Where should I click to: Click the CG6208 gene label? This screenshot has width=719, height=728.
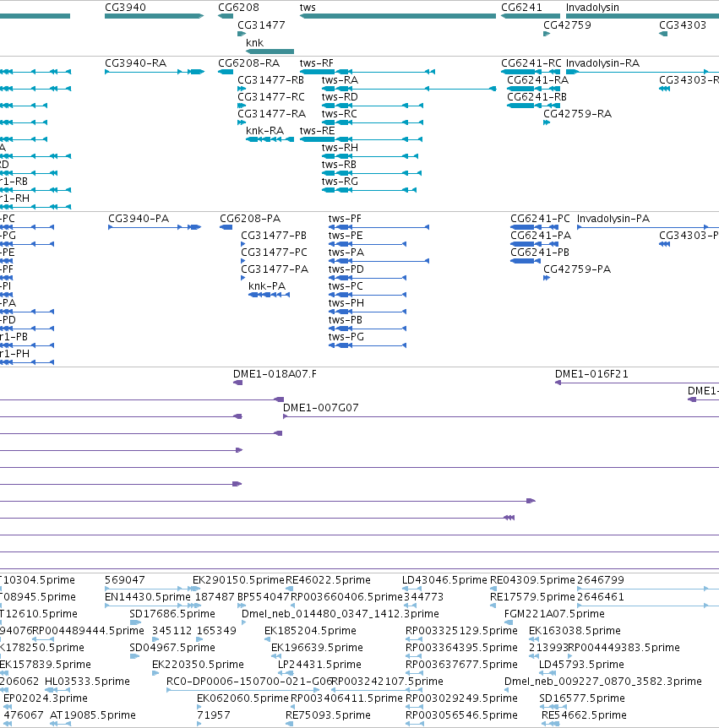[239, 8]
